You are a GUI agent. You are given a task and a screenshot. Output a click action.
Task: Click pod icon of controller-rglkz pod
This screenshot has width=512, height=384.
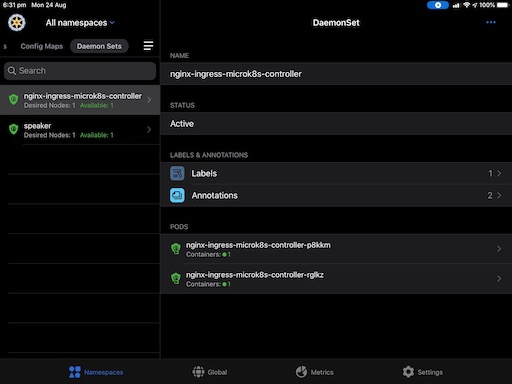(176, 278)
